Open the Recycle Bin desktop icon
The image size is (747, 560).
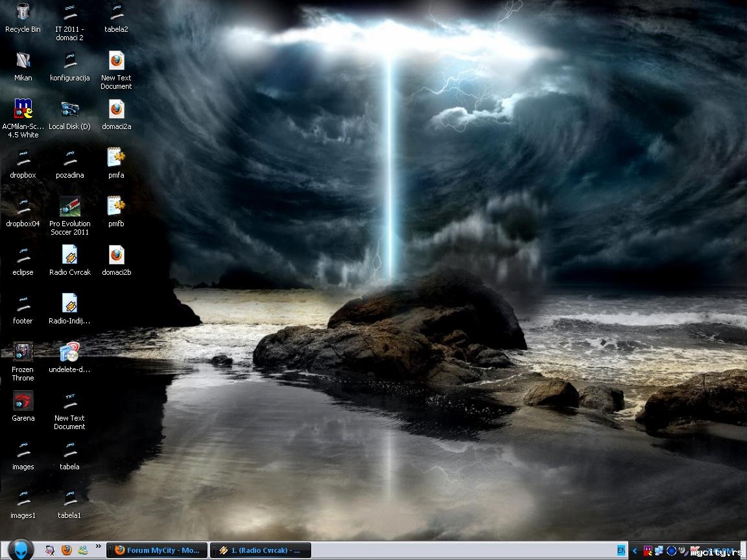coord(23,17)
